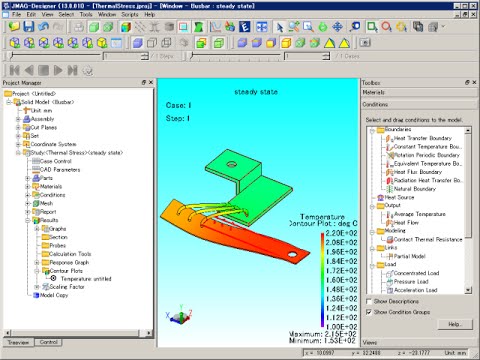The height and width of the screenshot is (360, 480).
Task: Click the first view orientation cube icon
Action: click(x=14, y=43)
